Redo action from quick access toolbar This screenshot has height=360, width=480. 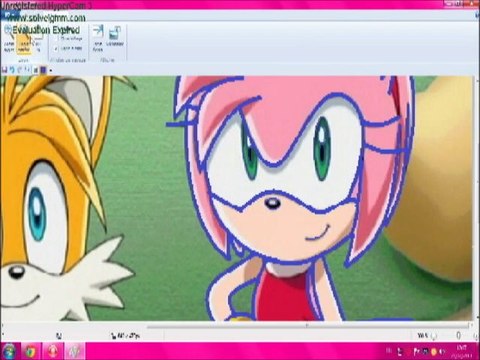[20, 70]
